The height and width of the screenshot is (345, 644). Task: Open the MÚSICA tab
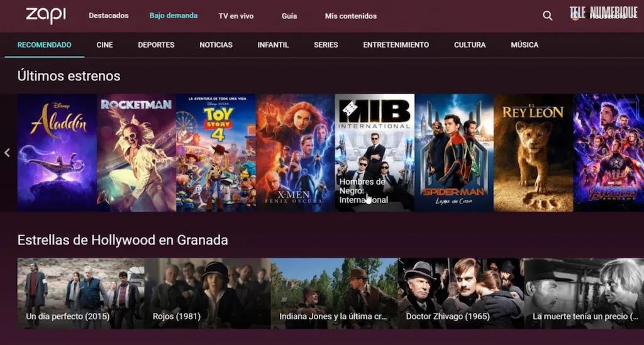[525, 45]
